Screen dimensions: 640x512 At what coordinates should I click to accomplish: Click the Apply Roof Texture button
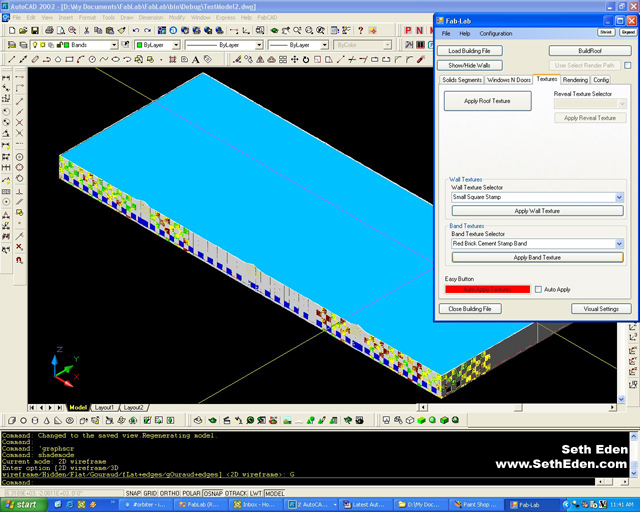(x=487, y=101)
